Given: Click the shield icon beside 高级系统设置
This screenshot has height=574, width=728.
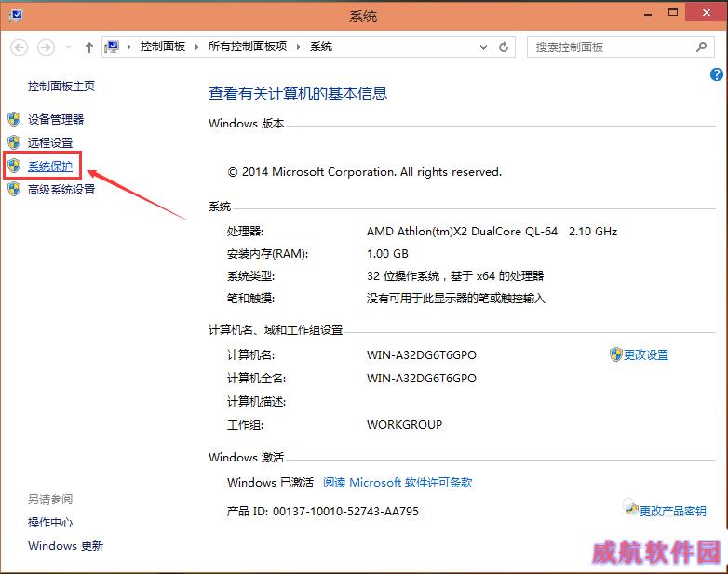Looking at the screenshot, I should pos(14,189).
